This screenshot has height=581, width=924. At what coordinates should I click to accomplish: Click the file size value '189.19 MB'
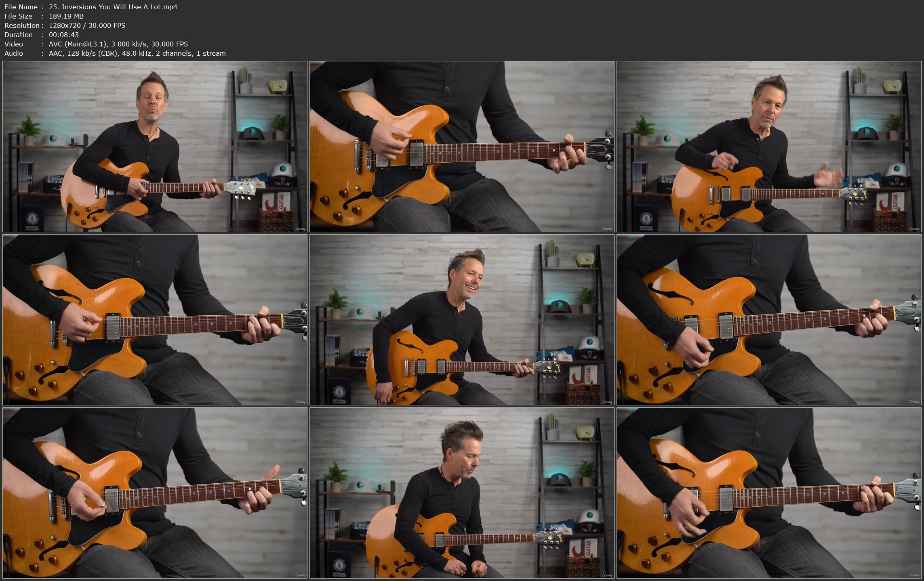point(66,16)
